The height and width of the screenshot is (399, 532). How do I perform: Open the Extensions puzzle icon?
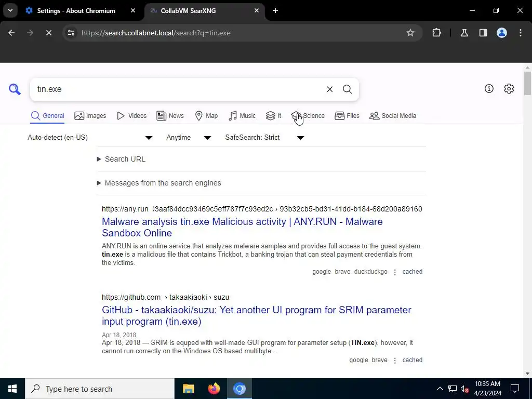(436, 33)
